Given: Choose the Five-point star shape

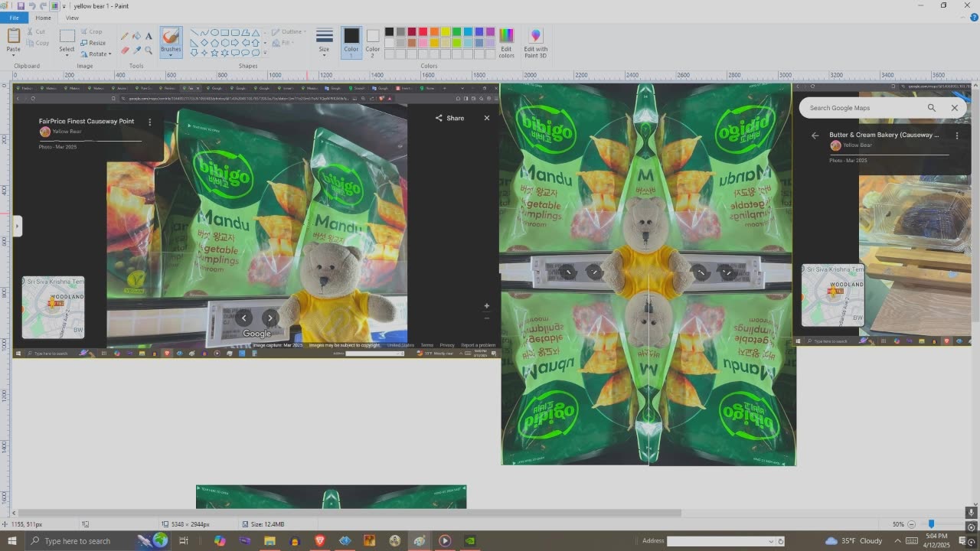Looking at the screenshot, I should click(x=214, y=53).
